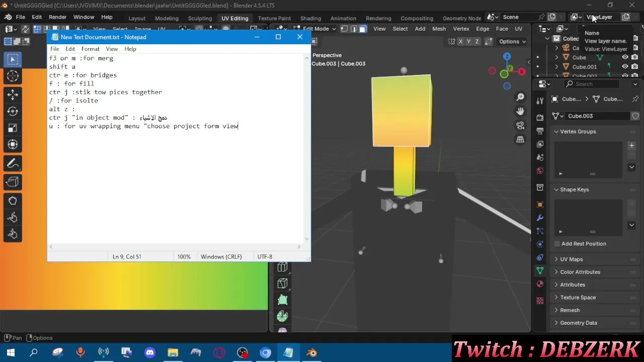The height and width of the screenshot is (362, 644).
Task: Open the Tool properties tab
Action: (x=540, y=100)
